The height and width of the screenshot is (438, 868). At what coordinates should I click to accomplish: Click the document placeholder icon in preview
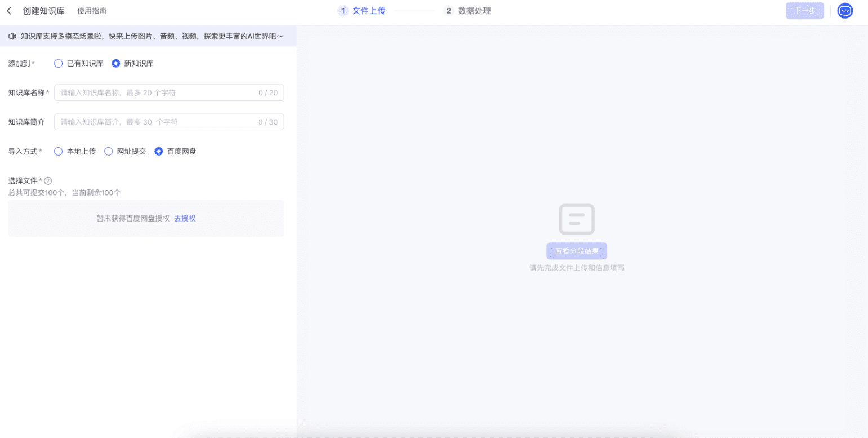tap(576, 219)
